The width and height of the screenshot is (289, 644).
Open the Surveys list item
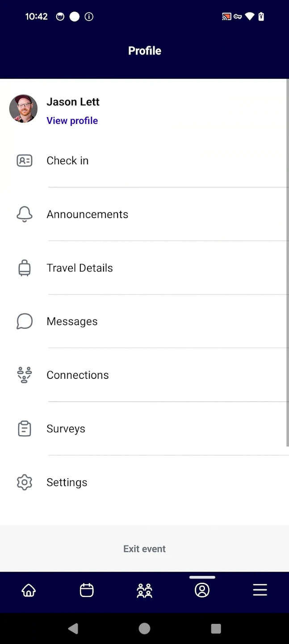(x=66, y=429)
